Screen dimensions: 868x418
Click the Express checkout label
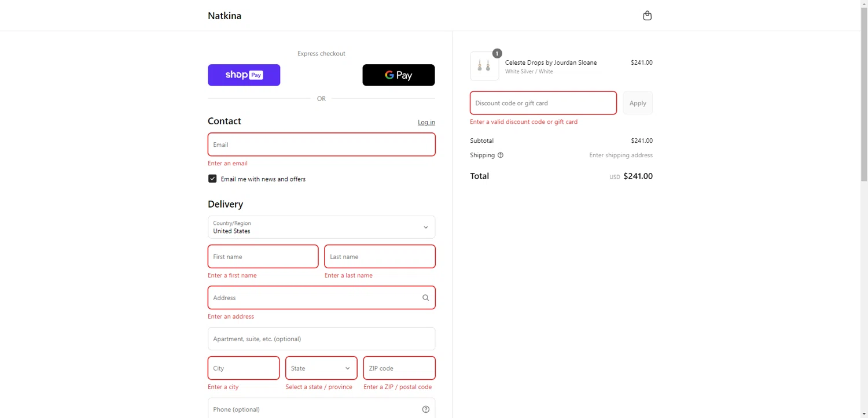[321, 54]
